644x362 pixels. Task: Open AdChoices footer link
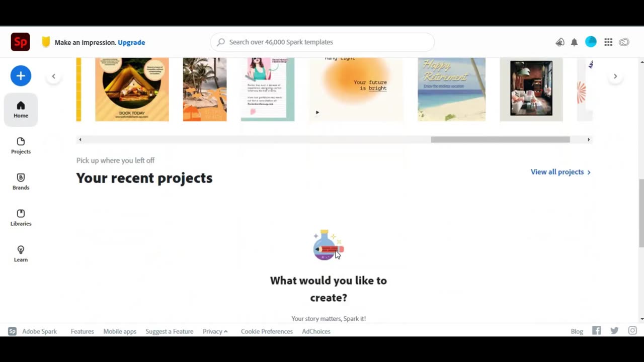(x=316, y=331)
